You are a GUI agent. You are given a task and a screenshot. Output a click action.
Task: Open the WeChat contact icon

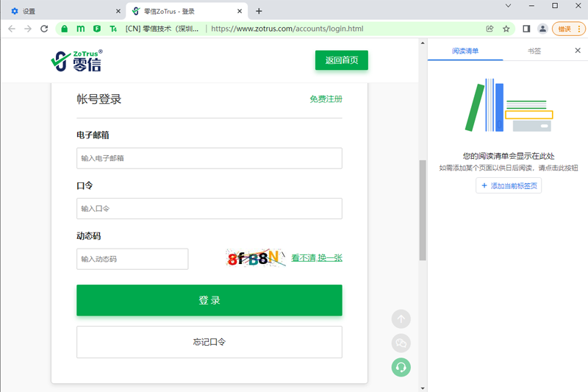(401, 343)
